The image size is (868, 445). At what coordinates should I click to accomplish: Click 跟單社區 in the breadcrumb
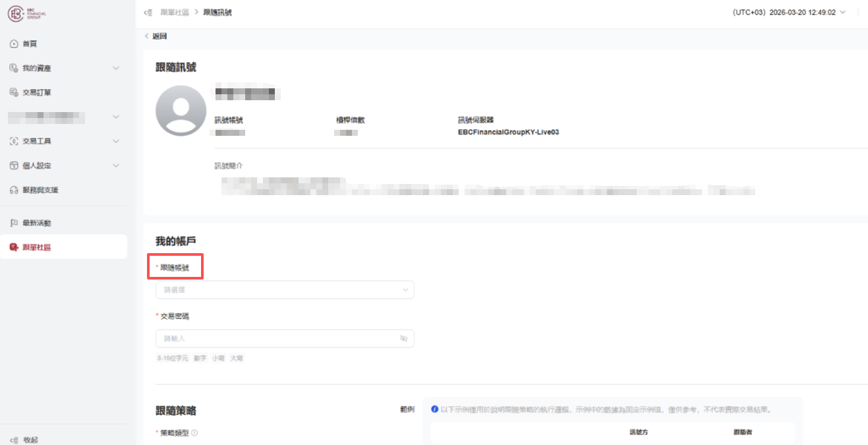tap(174, 13)
